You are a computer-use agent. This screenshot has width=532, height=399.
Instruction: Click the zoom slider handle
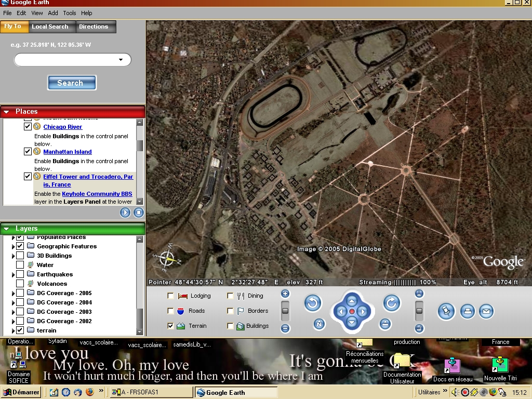pyautogui.click(x=285, y=311)
